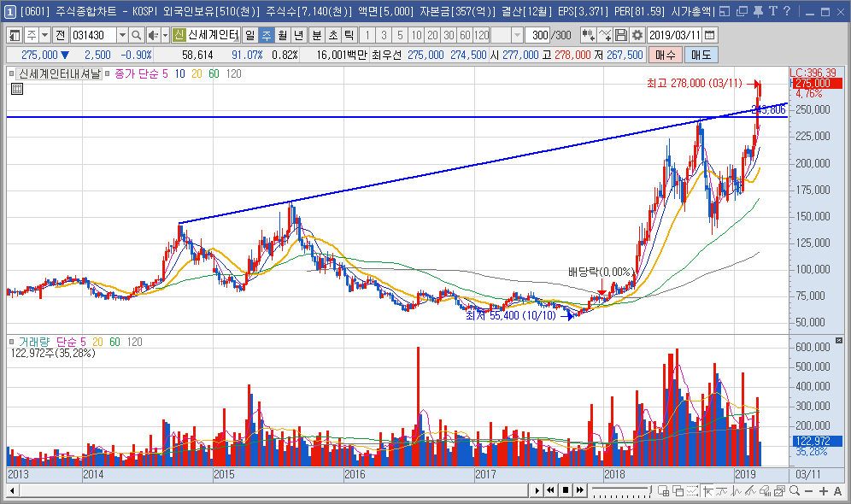Toggle the left panel layout icon

(x=15, y=35)
